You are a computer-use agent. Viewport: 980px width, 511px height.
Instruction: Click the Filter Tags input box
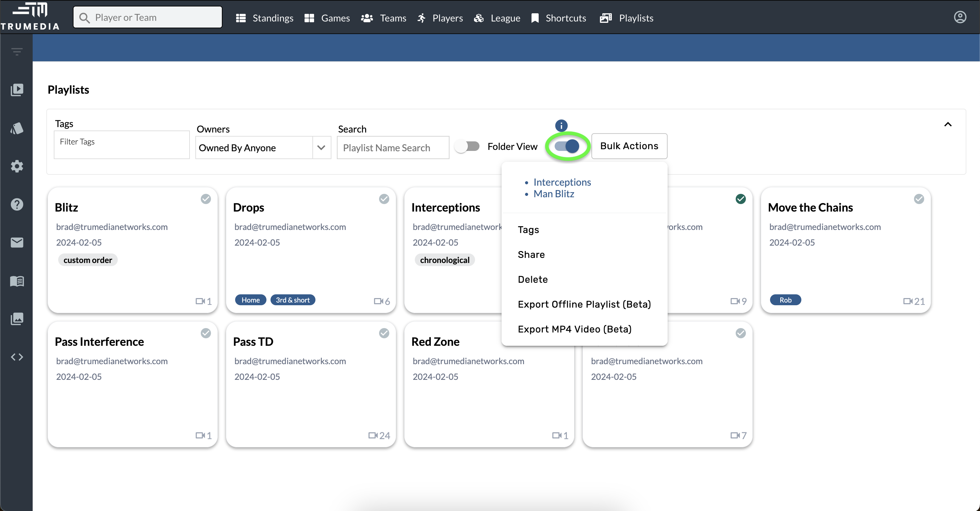[x=122, y=144]
